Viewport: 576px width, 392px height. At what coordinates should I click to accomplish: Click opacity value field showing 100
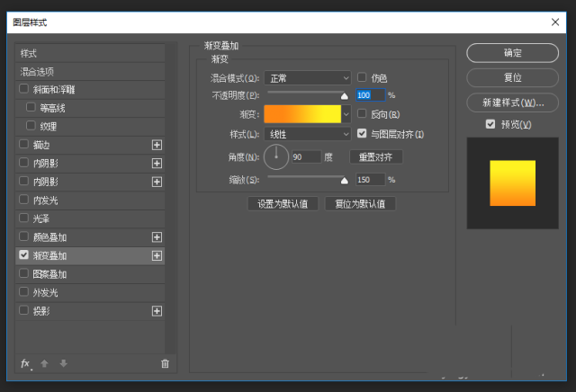pos(370,95)
